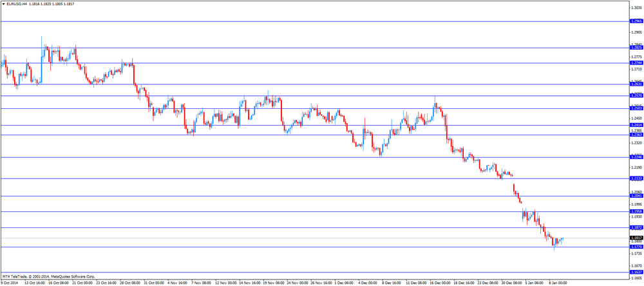Viewport: 644px width, 286px height.
Task: Select the horizontal line price tag 1.2503
Action: (x=636, y=108)
